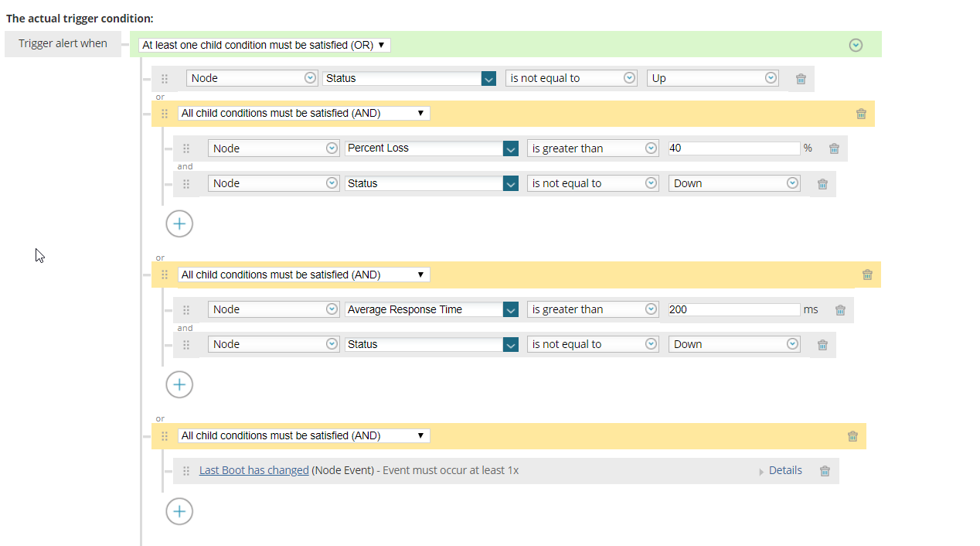The height and width of the screenshot is (546, 980).
Task: Click the "Trigger alert when" label
Action: (x=62, y=43)
